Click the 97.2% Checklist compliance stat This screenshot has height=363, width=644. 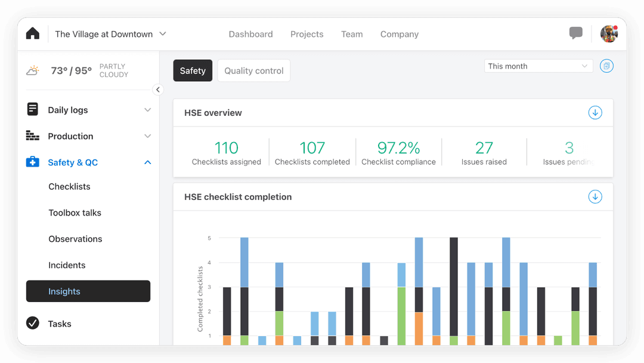398,153
